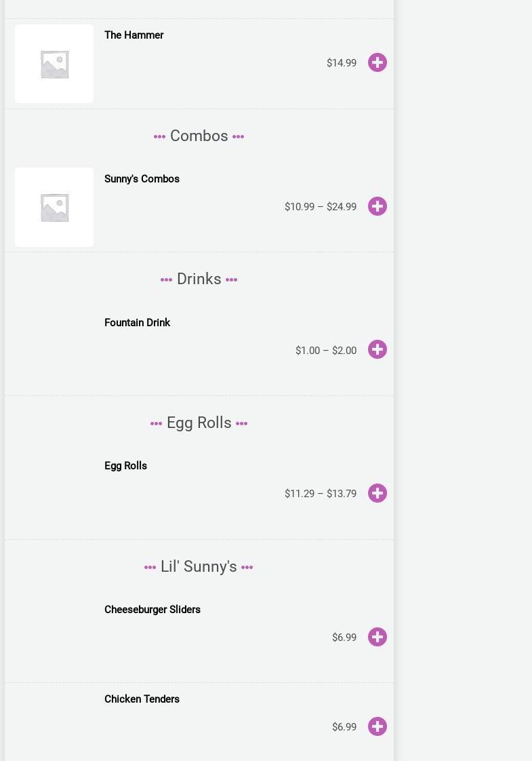This screenshot has height=761, width=532.
Task: Select the Chicken Tenders item name
Action: [x=142, y=699]
